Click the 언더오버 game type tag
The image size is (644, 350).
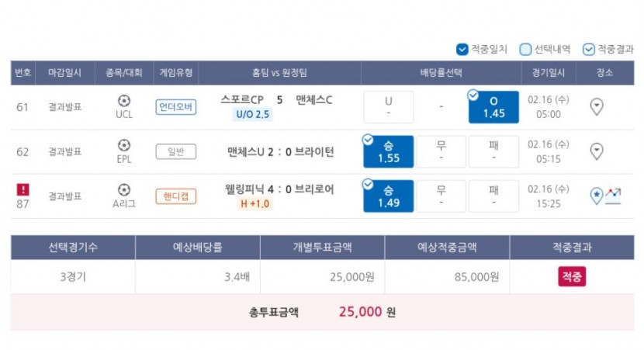(176, 107)
